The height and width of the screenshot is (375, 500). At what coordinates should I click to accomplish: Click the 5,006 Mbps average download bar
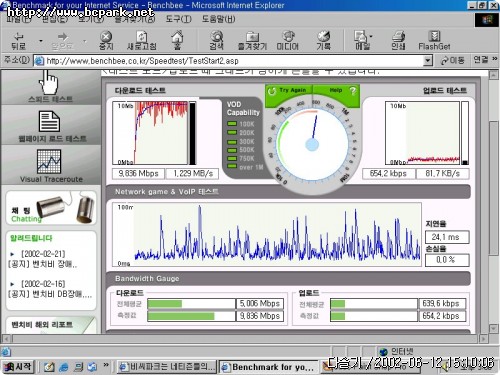click(x=191, y=304)
